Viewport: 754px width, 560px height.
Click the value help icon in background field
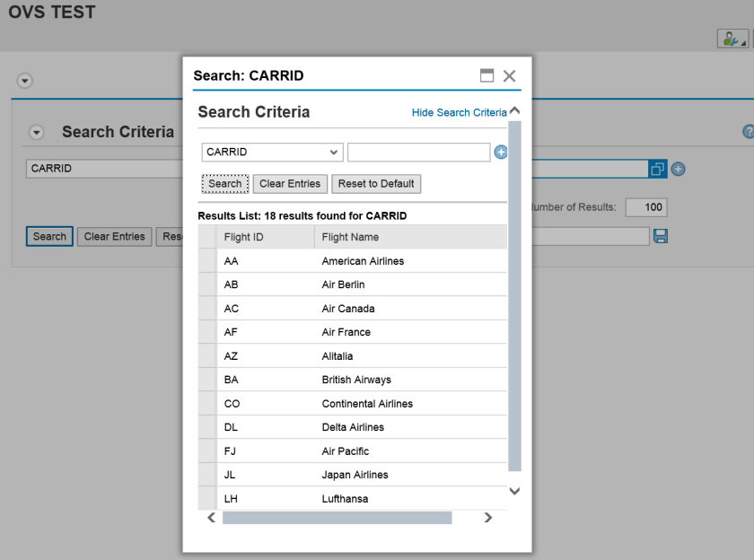657,169
